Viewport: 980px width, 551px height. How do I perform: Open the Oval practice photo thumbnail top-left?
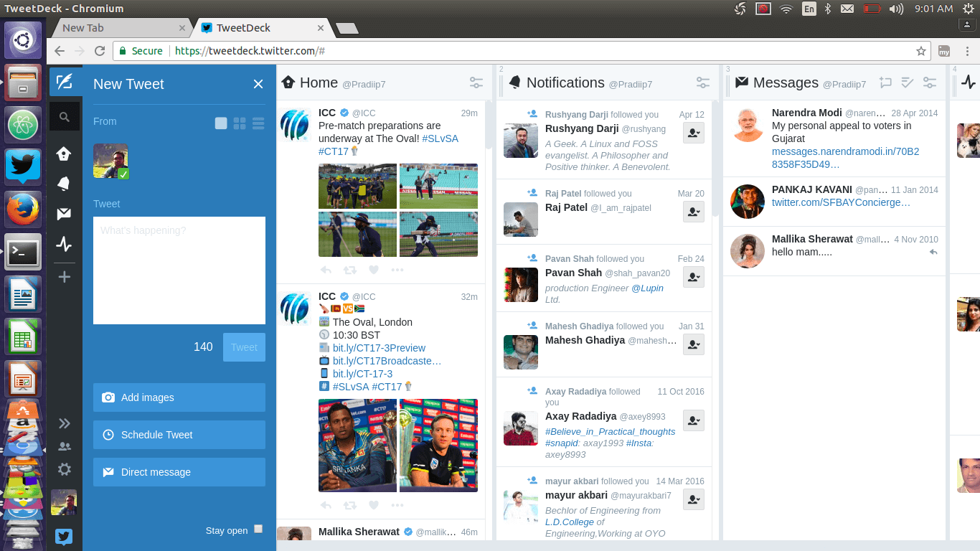point(357,187)
